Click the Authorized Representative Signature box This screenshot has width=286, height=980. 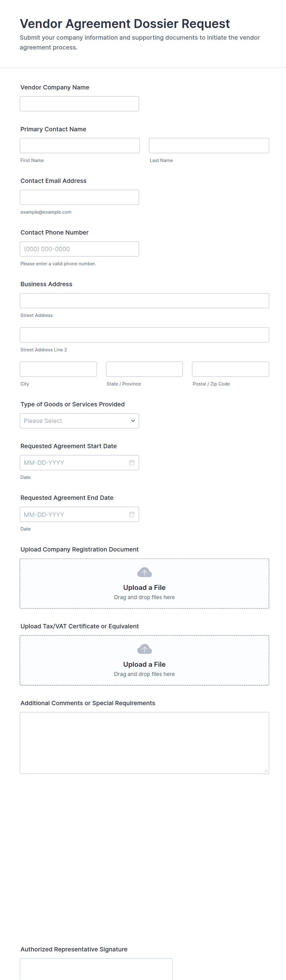tap(96, 969)
